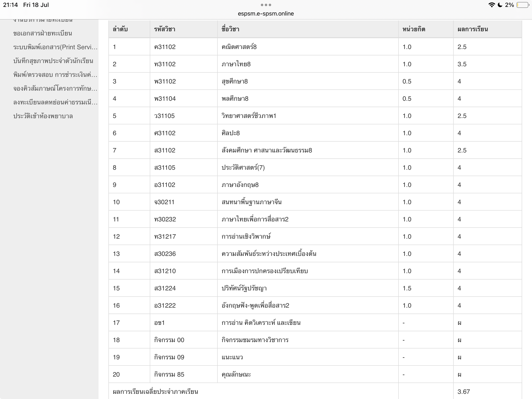Select subject name ศิลปะ8
The height and width of the screenshot is (399, 532).
(231, 133)
